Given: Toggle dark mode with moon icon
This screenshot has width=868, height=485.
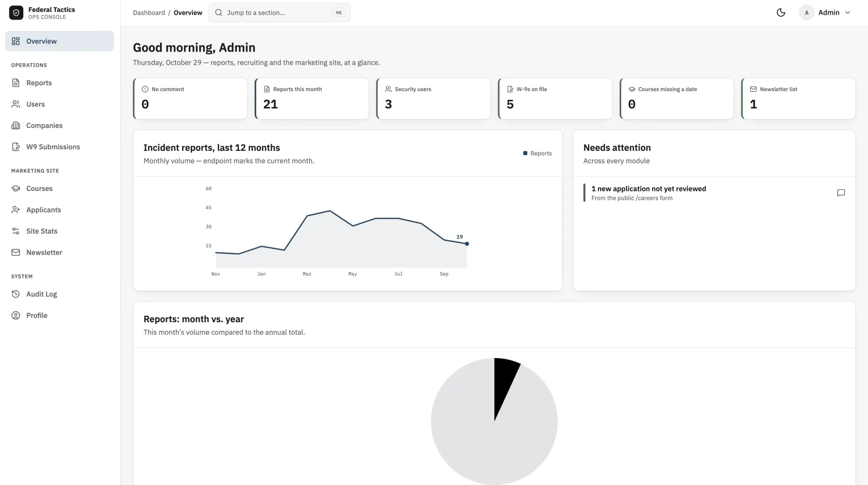Looking at the screenshot, I should [x=781, y=12].
